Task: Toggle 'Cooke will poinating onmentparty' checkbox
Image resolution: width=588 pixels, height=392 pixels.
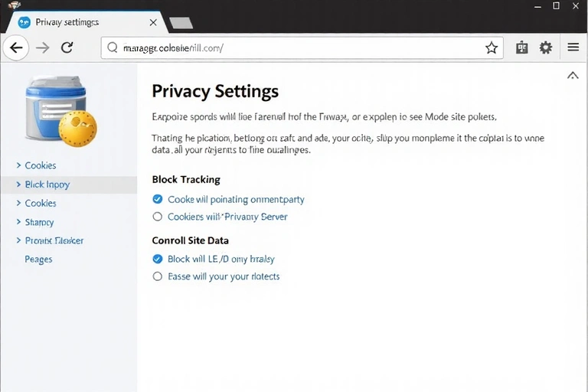Action: tap(158, 199)
